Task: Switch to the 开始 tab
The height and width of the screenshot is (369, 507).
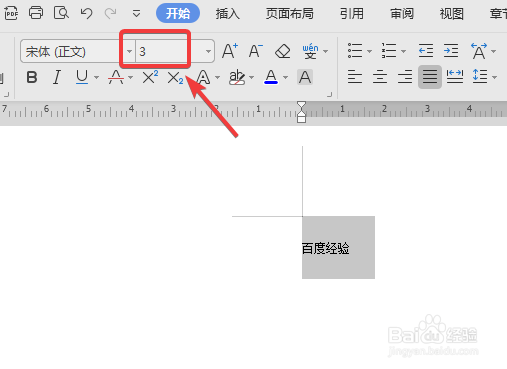Action: pyautogui.click(x=178, y=13)
